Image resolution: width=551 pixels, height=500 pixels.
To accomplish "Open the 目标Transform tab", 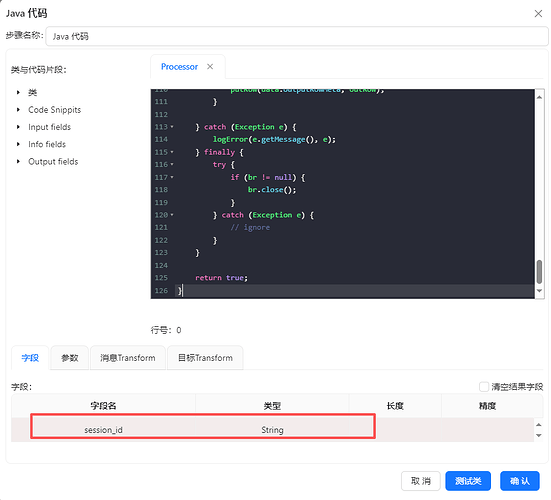I will tap(205, 358).
